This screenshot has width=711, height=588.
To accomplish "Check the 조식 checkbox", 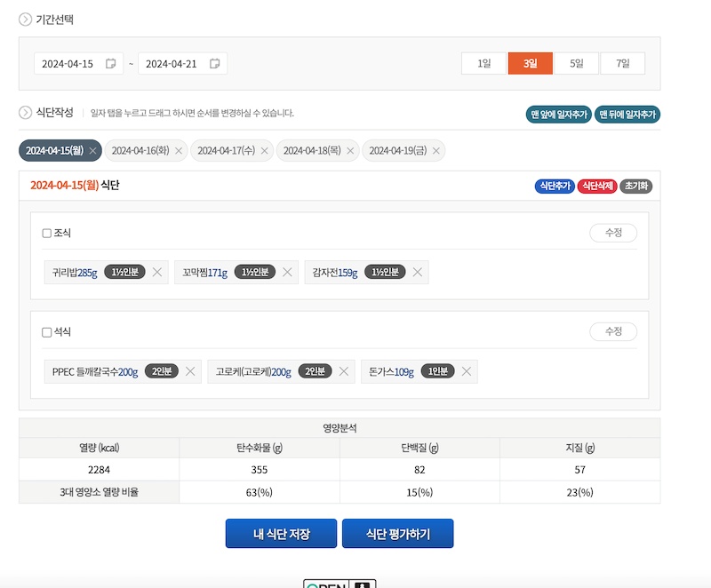I will pos(47,233).
